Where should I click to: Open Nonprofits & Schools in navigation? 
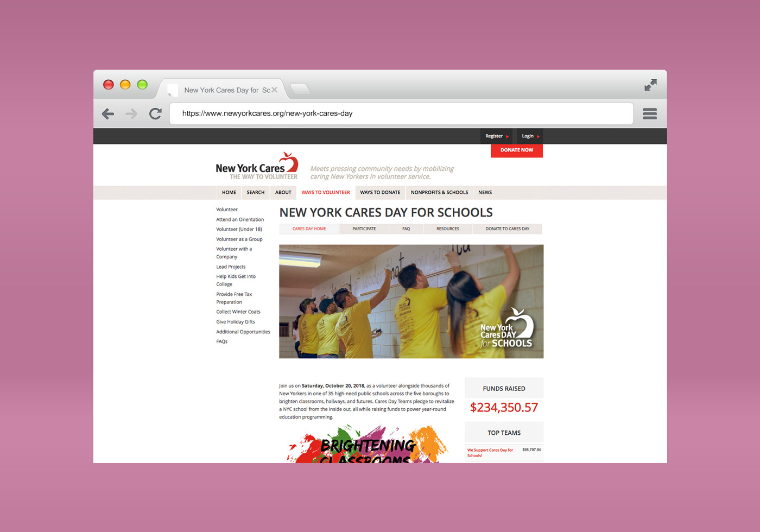[x=439, y=193]
